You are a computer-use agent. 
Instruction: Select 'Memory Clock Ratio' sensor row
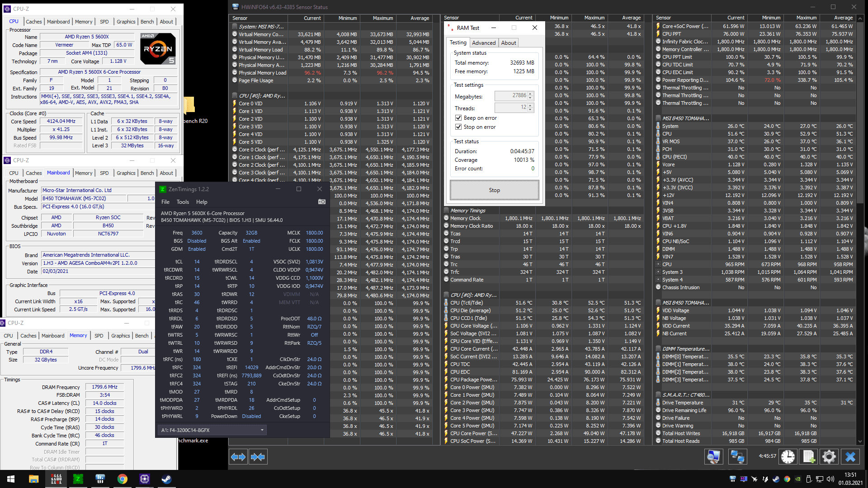pos(542,226)
